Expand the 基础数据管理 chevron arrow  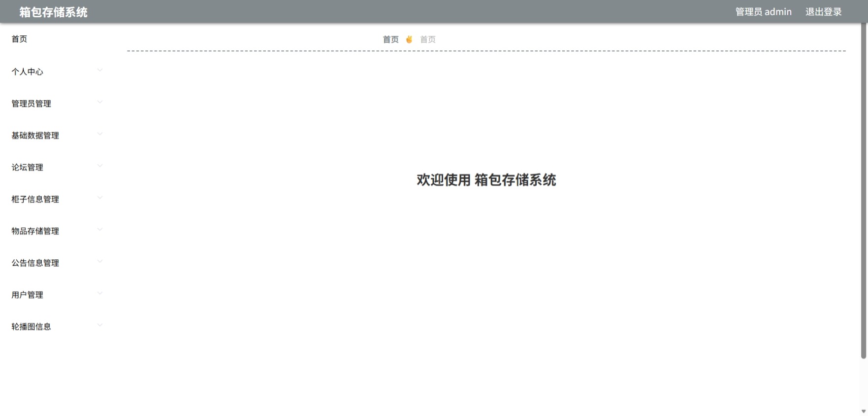(x=100, y=134)
